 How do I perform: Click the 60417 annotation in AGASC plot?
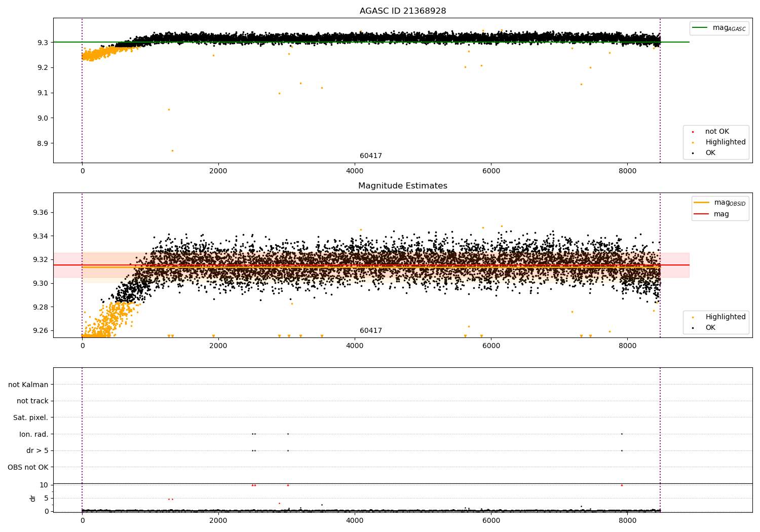(x=371, y=156)
